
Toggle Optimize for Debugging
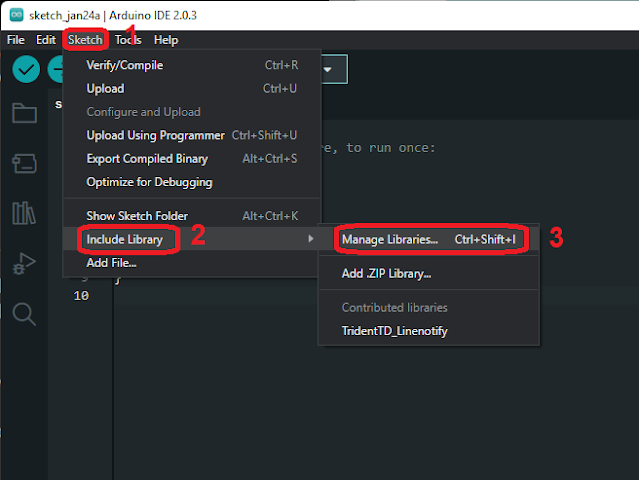(x=192, y=182)
